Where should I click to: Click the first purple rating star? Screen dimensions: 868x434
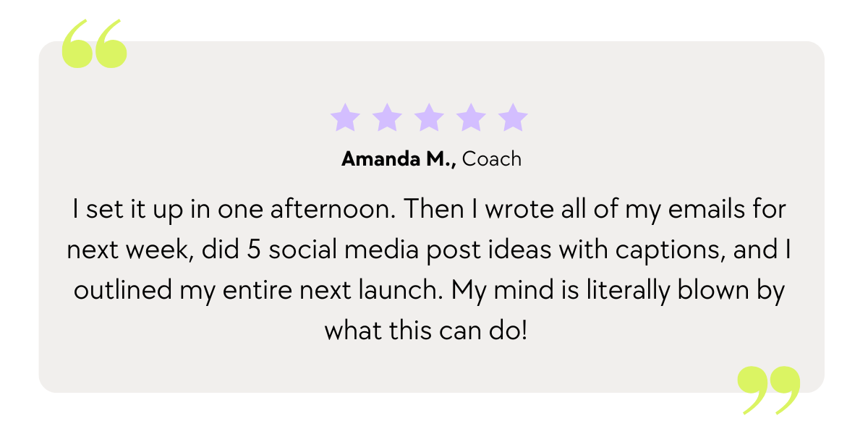pos(345,117)
